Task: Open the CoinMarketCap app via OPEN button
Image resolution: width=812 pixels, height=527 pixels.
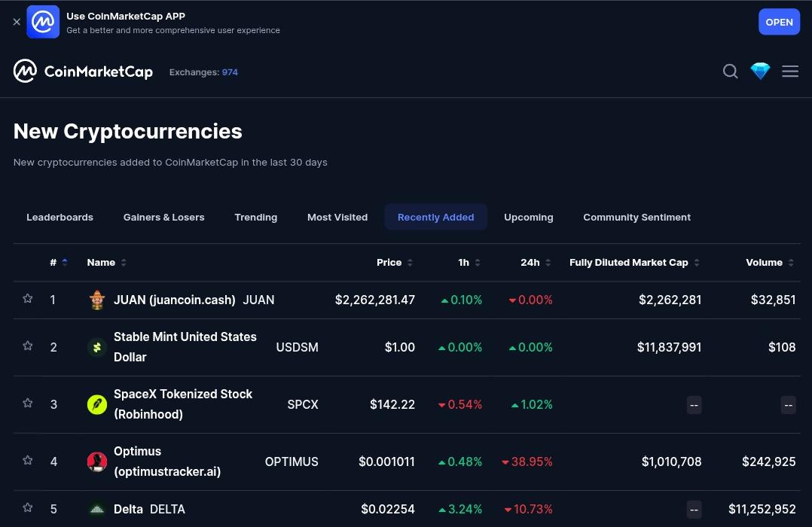Action: coord(779,22)
